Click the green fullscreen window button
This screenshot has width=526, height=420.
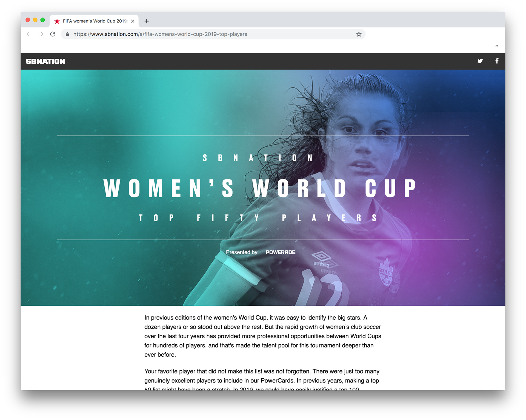(x=42, y=20)
